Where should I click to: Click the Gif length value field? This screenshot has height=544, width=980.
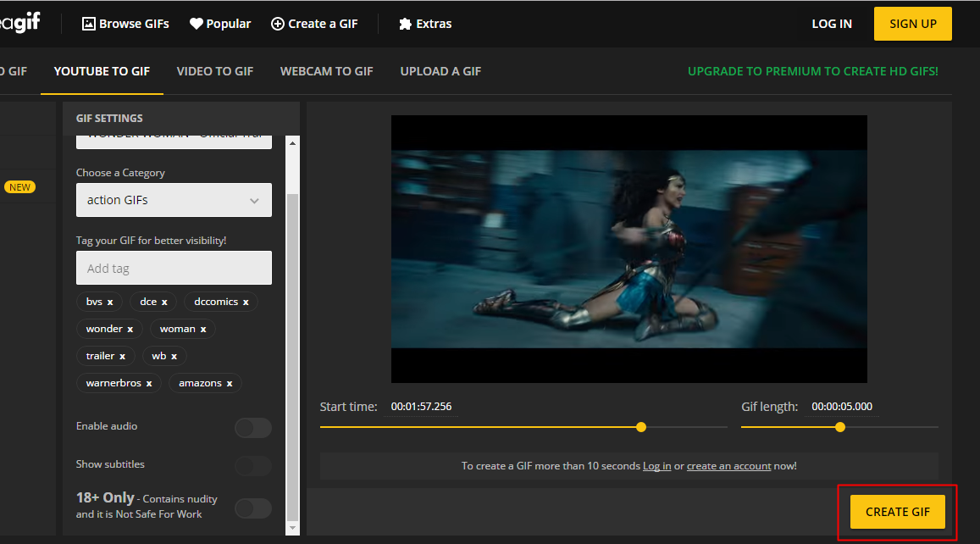(842, 407)
